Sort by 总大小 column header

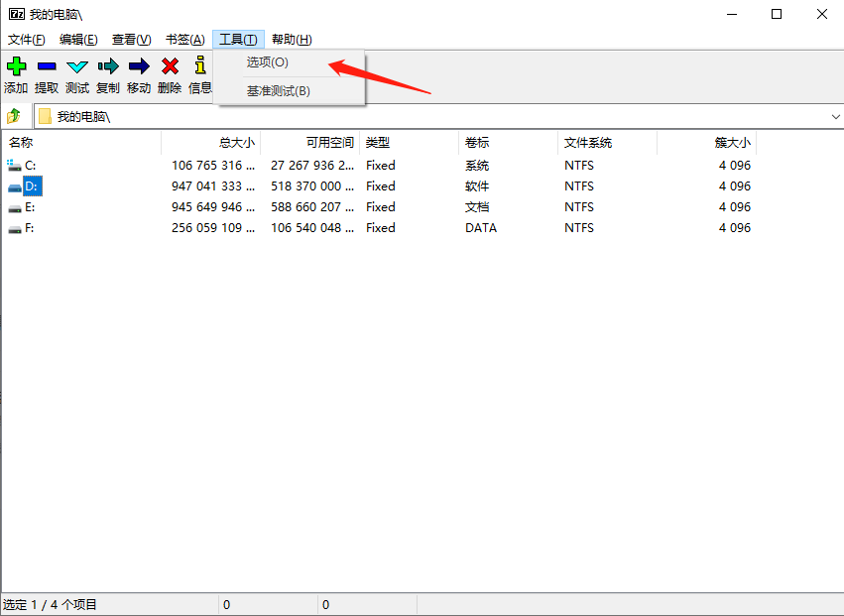[x=210, y=143]
